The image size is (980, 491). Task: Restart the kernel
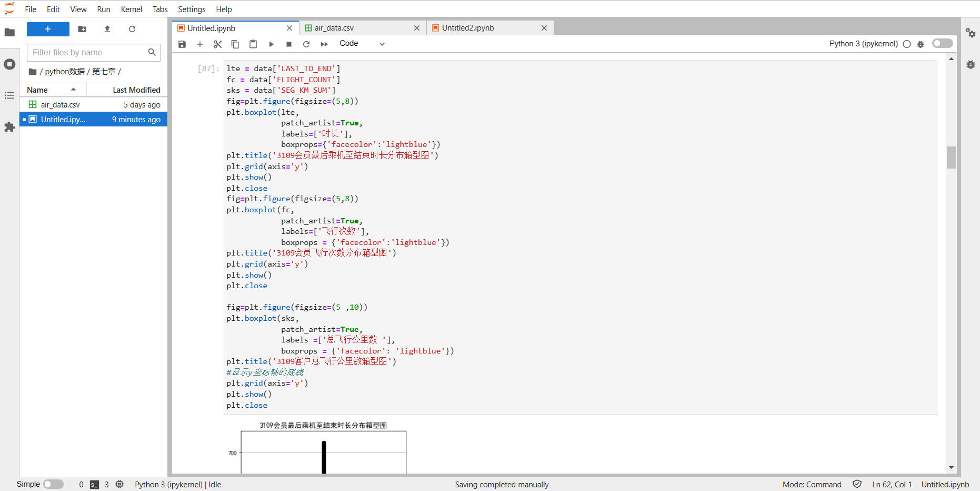coord(306,44)
